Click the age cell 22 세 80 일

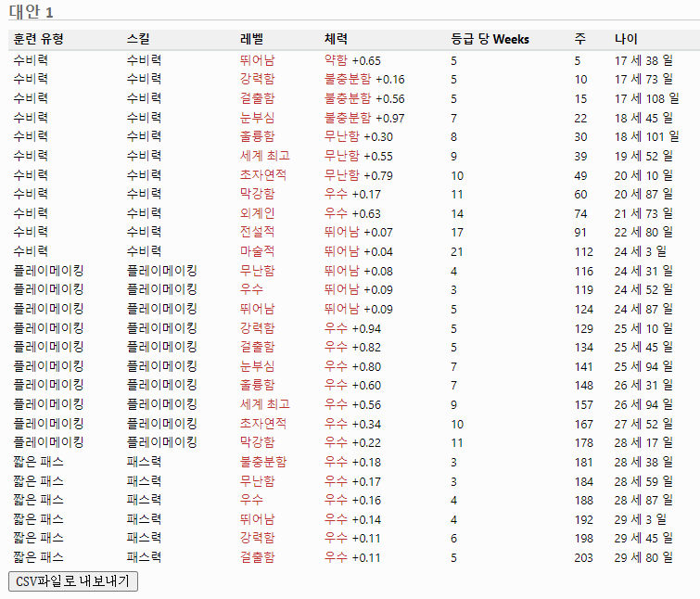(x=643, y=232)
